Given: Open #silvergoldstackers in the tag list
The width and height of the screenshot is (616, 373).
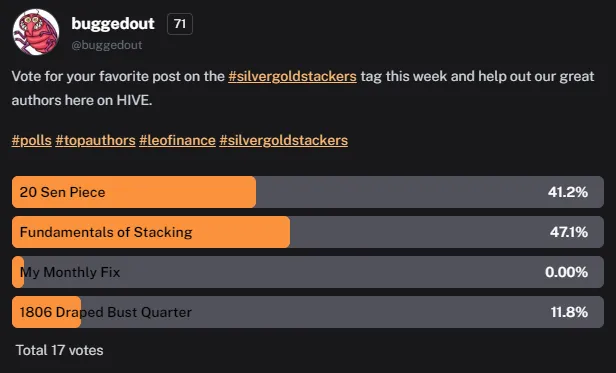Looking at the screenshot, I should tap(284, 140).
